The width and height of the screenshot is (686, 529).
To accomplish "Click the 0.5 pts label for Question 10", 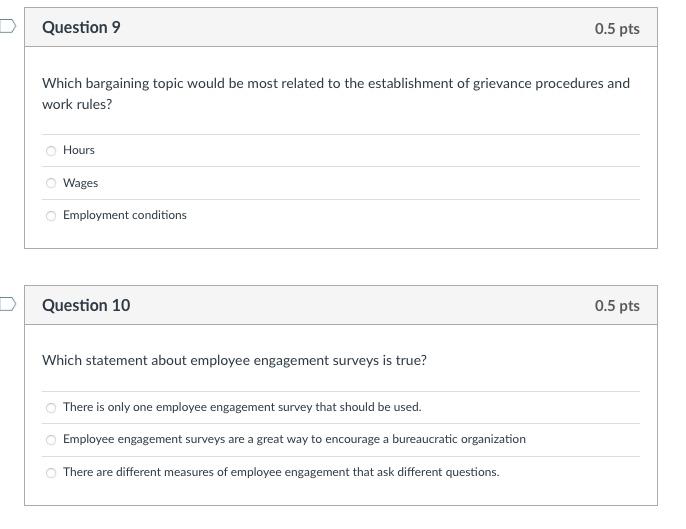I will point(617,305).
